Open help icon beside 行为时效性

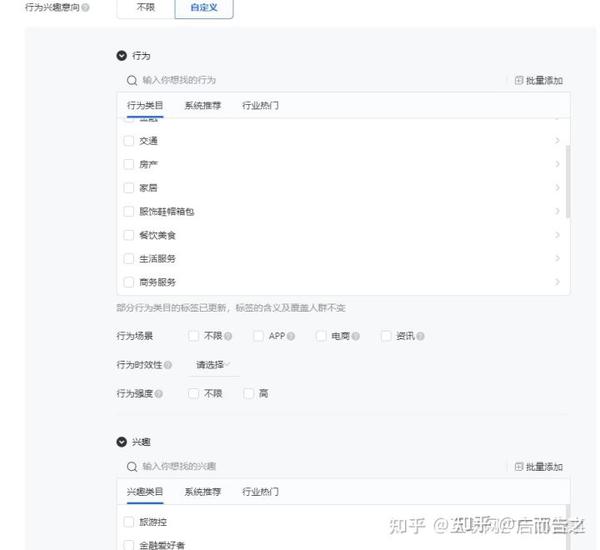pos(168,365)
